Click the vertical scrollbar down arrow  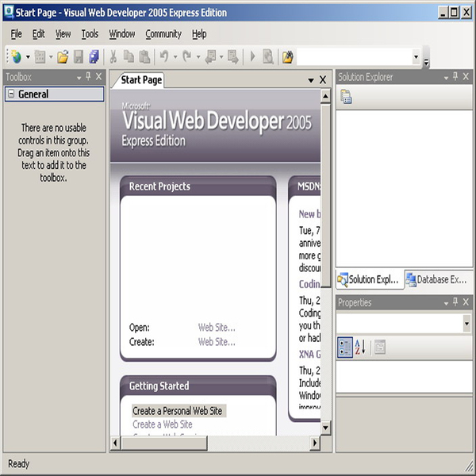pyautogui.click(x=325, y=428)
